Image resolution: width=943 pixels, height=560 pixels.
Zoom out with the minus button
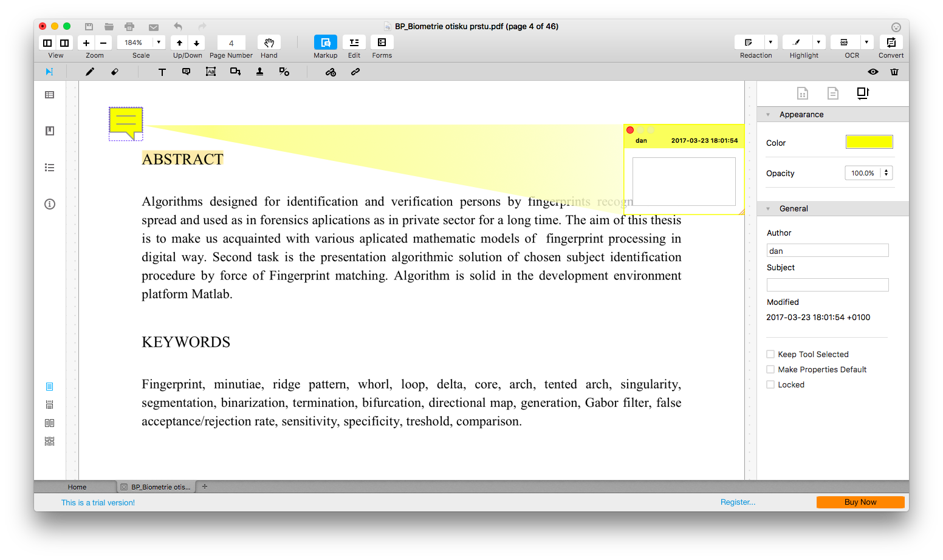(103, 43)
